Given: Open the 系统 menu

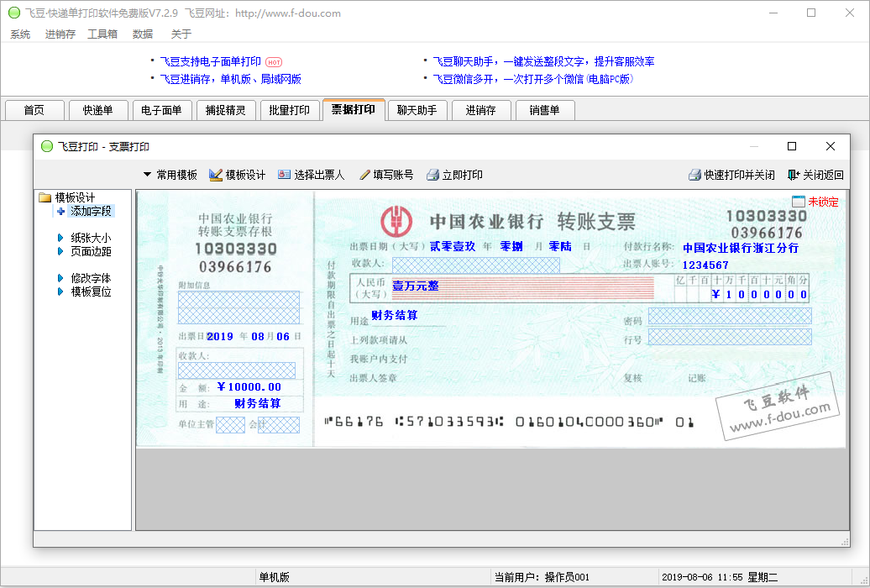Looking at the screenshot, I should coord(20,34).
